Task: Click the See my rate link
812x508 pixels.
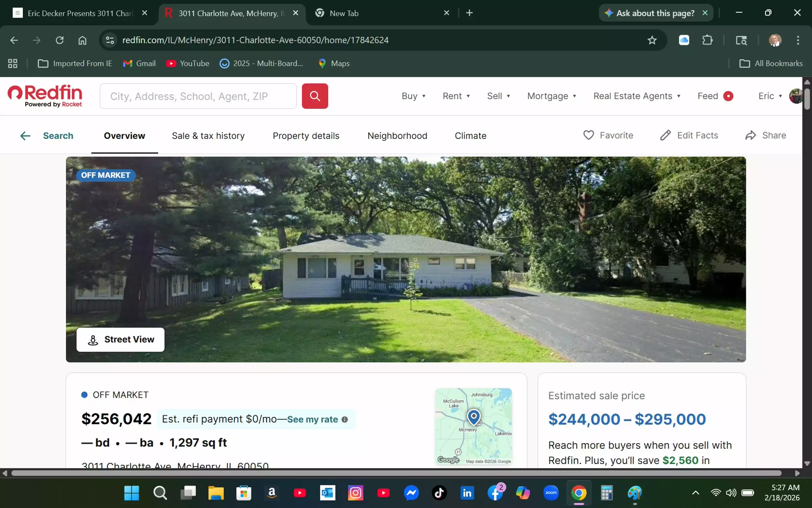Action: [x=312, y=419]
